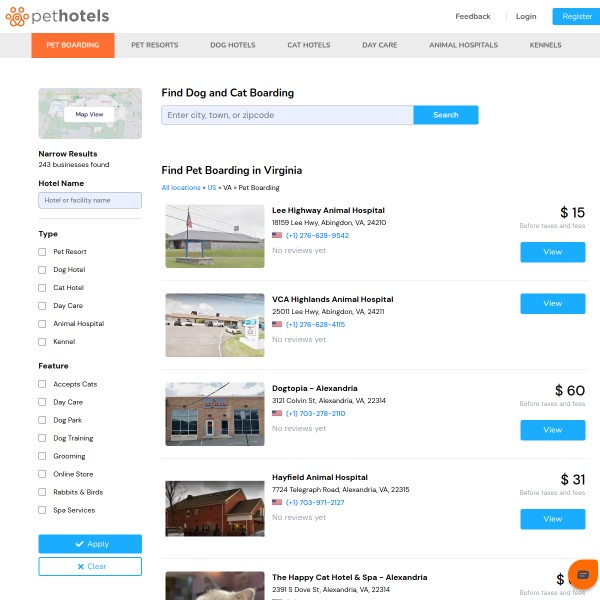Follow the All locations breadcrumb link
The height and width of the screenshot is (600, 600).
(x=181, y=188)
